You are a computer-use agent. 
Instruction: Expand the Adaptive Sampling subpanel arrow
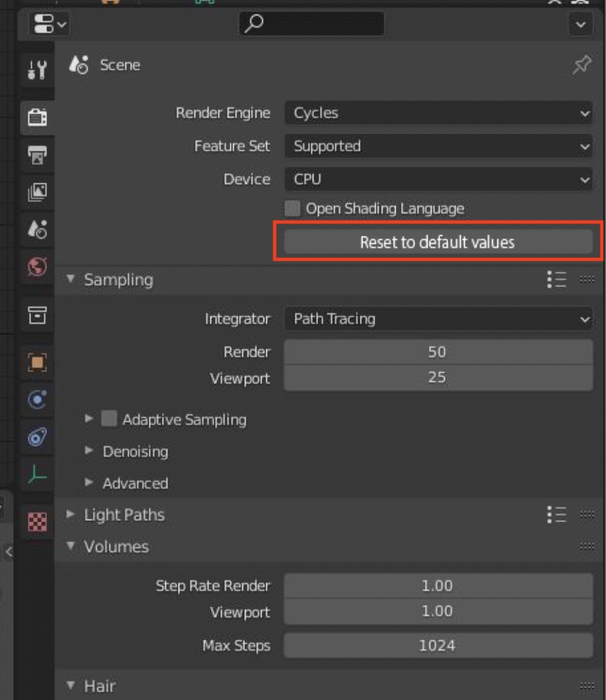(x=89, y=418)
